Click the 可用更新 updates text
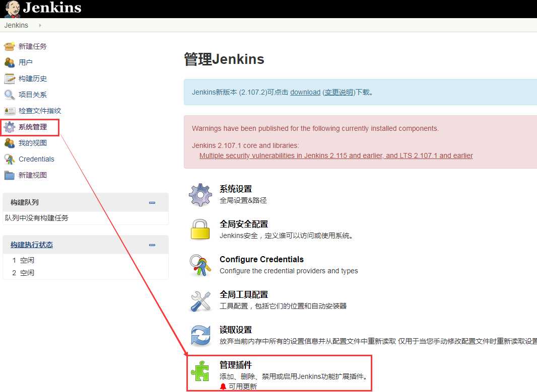Image resolution: width=537 pixels, height=392 pixels. pyautogui.click(x=243, y=386)
